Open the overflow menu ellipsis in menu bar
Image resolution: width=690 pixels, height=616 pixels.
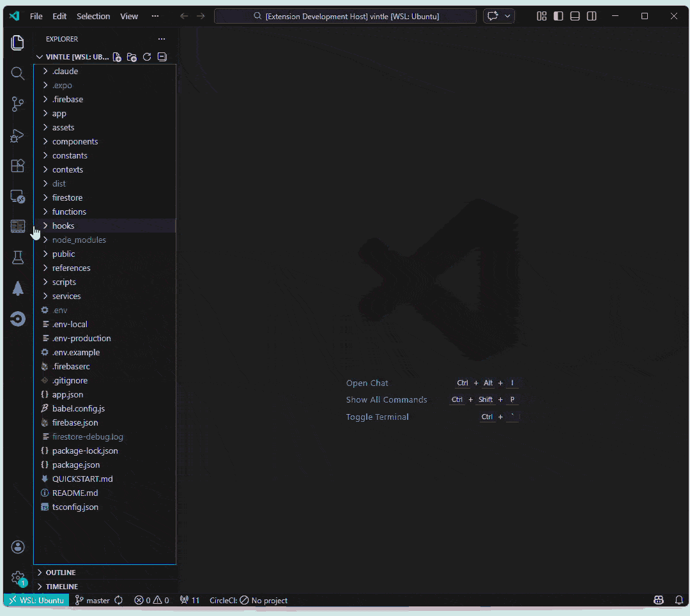click(x=155, y=16)
